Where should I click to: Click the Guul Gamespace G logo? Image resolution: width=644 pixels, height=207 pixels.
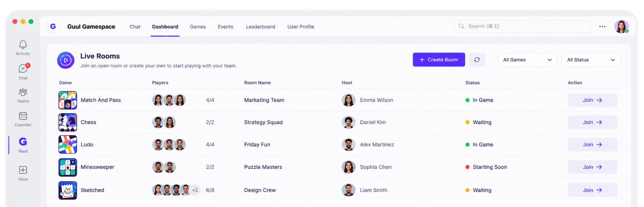pos(53,26)
